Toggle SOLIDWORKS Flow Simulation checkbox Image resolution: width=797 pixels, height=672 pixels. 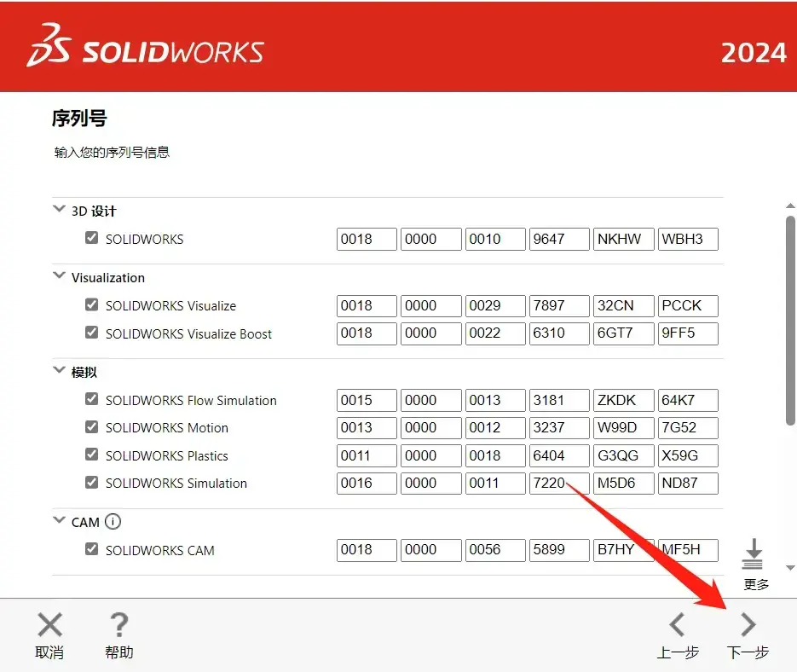pyautogui.click(x=91, y=399)
